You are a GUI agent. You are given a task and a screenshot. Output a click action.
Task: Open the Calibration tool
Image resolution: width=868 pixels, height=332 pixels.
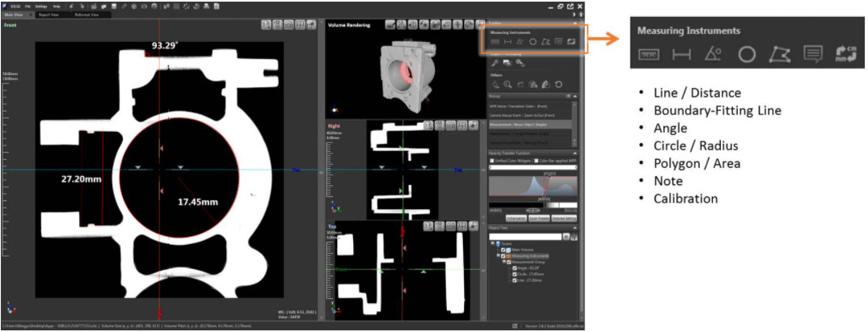point(571,41)
